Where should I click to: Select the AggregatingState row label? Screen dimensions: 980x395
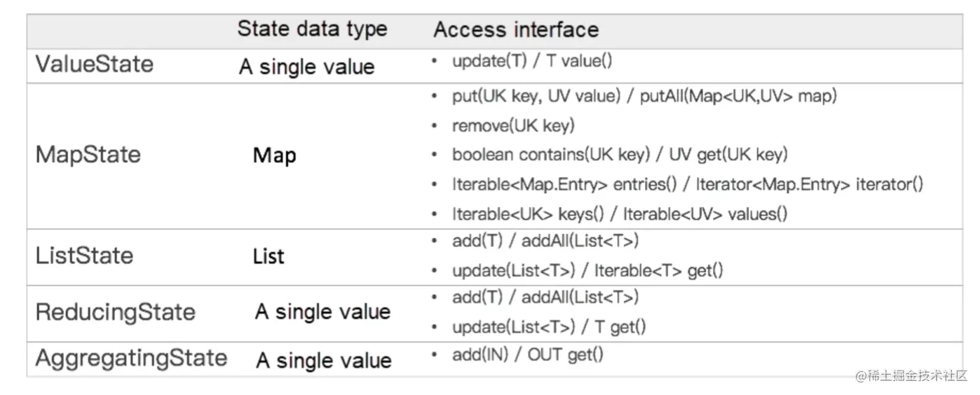click(131, 358)
